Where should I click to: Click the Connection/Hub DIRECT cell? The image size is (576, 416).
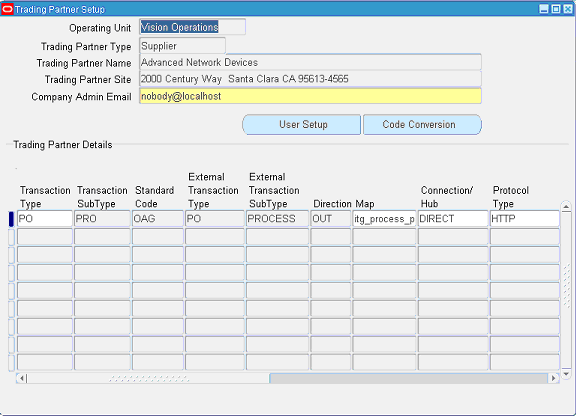click(x=453, y=219)
